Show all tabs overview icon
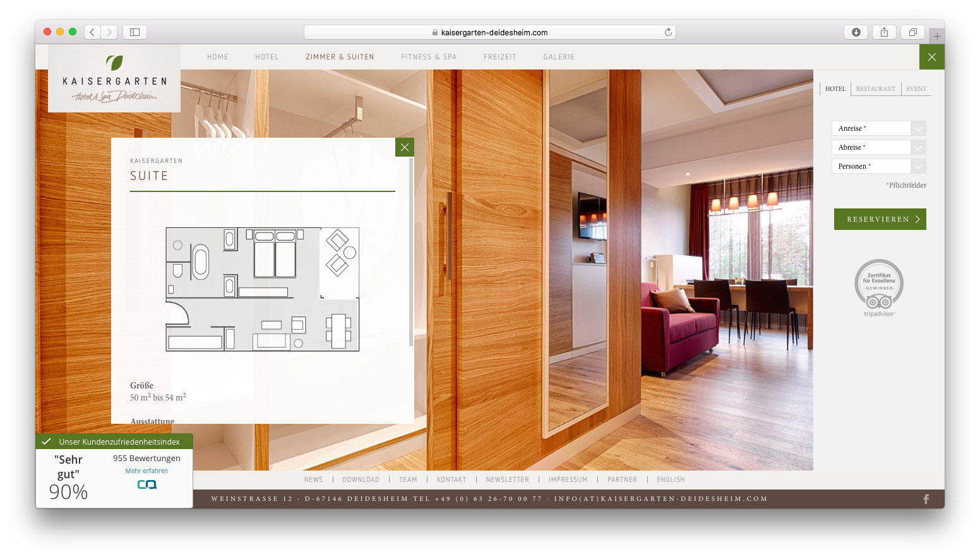Screen dimensions: 980x559 click(912, 32)
